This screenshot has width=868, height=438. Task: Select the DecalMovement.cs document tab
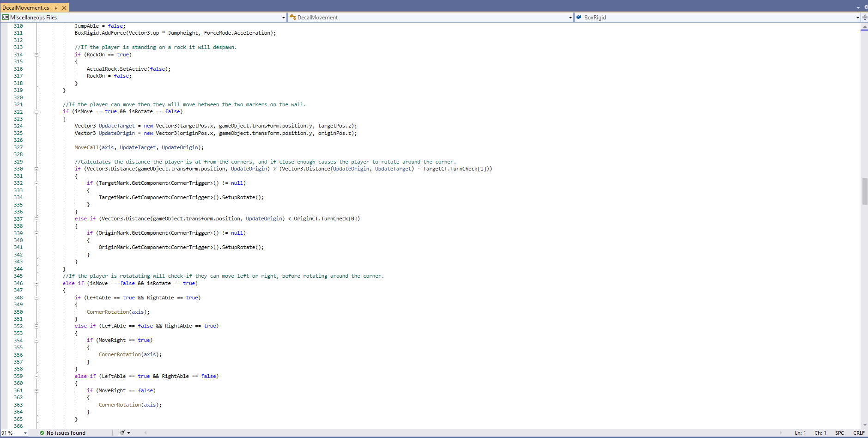26,8
